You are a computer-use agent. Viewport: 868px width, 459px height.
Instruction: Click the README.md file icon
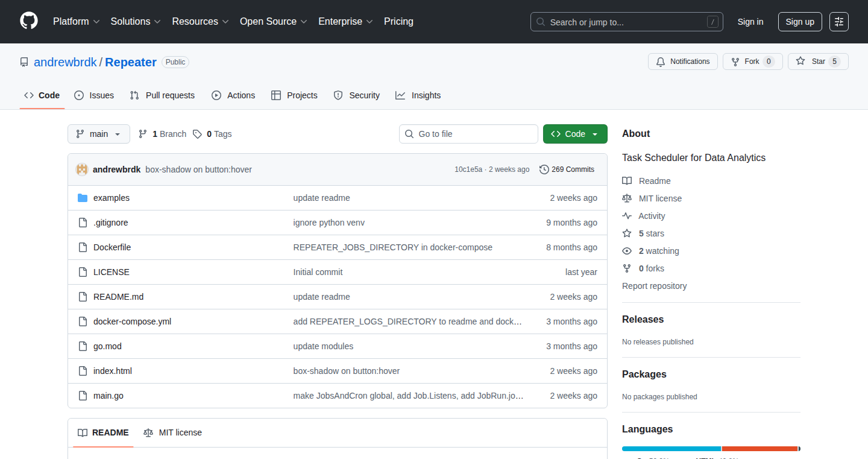point(83,297)
